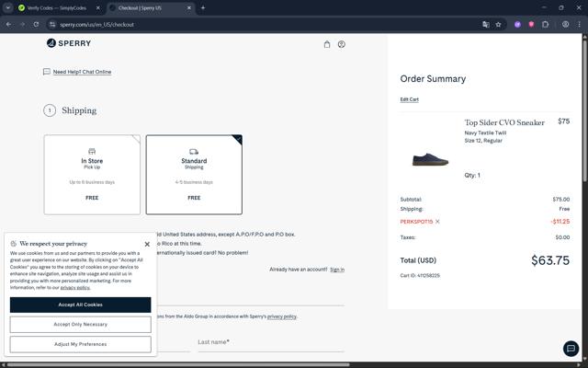The width and height of the screenshot is (588, 368).
Task: Click Edit Cart link
Action: tap(409, 99)
